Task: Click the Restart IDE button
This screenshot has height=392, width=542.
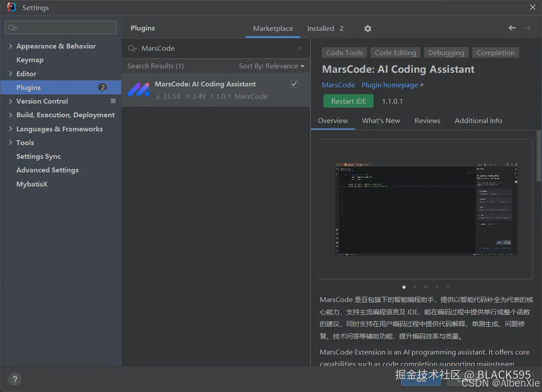Action: pyautogui.click(x=348, y=101)
